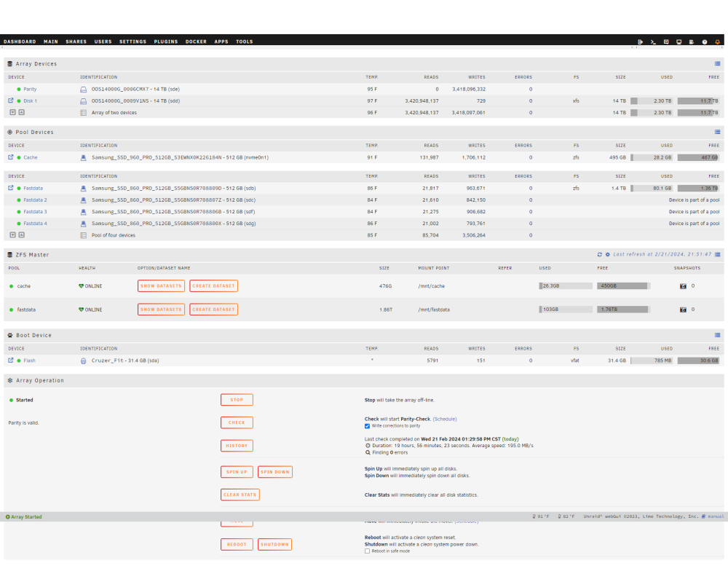This screenshot has height=571, width=728.
Task: Click the Fastdata 4 SSD device icon
Action: (x=84, y=224)
